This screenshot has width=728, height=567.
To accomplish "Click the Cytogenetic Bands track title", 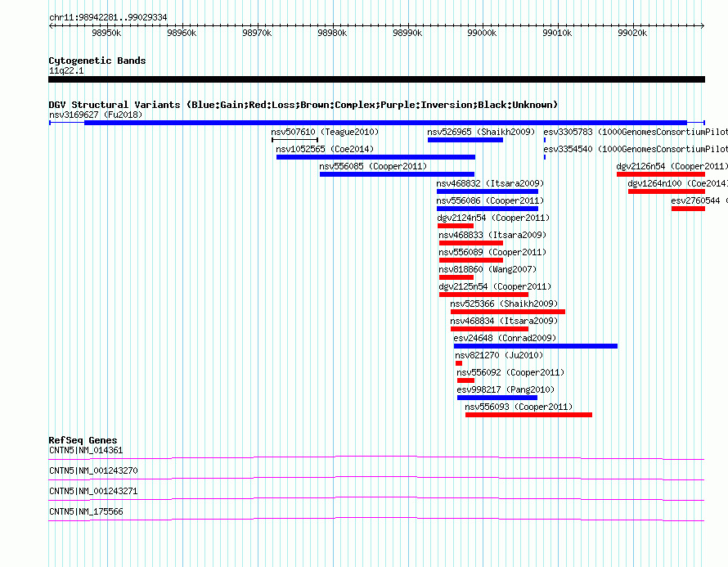I will (x=97, y=61).
